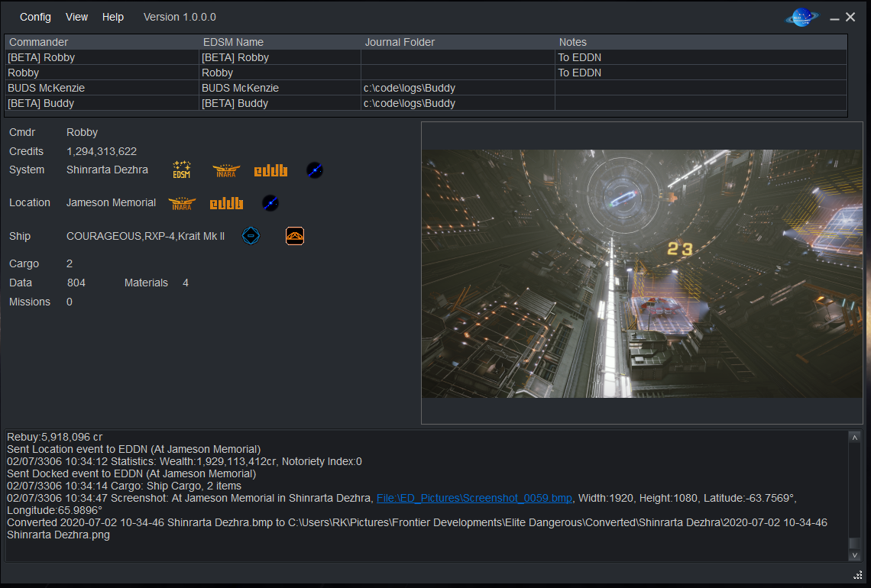
Task: Click the credits value 1,294,313,622
Action: click(102, 151)
